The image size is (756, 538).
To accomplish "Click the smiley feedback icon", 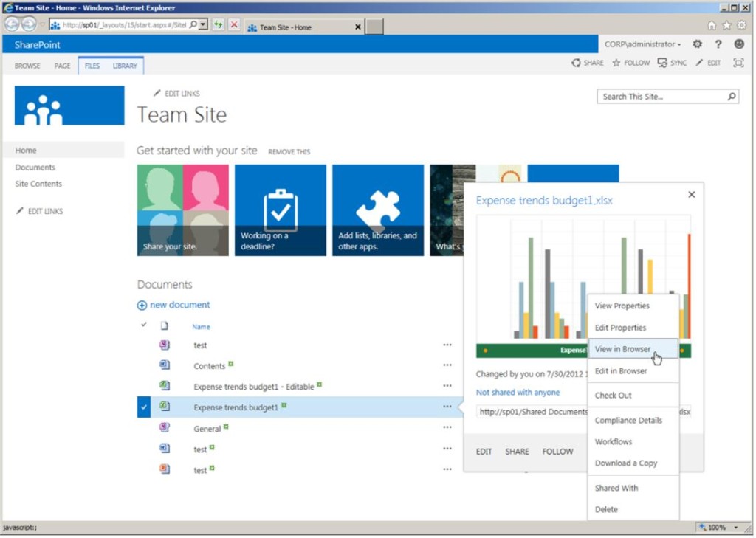I will click(738, 44).
